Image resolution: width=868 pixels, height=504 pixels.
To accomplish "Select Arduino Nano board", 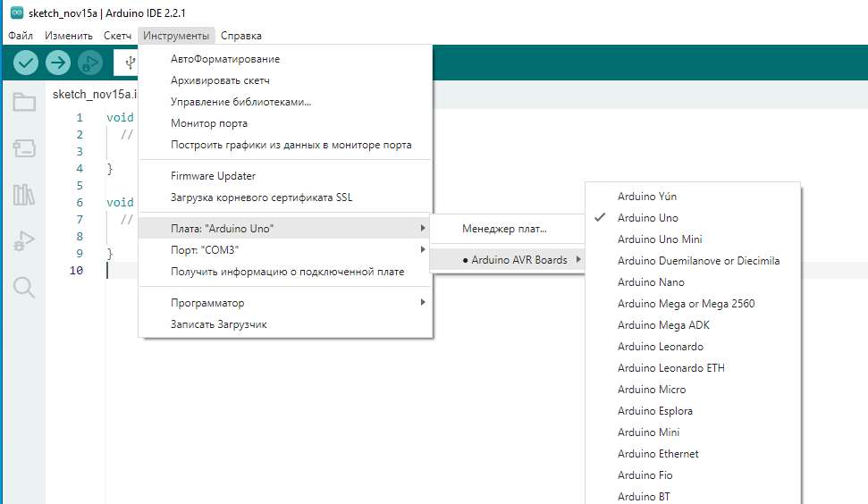I will [x=693, y=282].
